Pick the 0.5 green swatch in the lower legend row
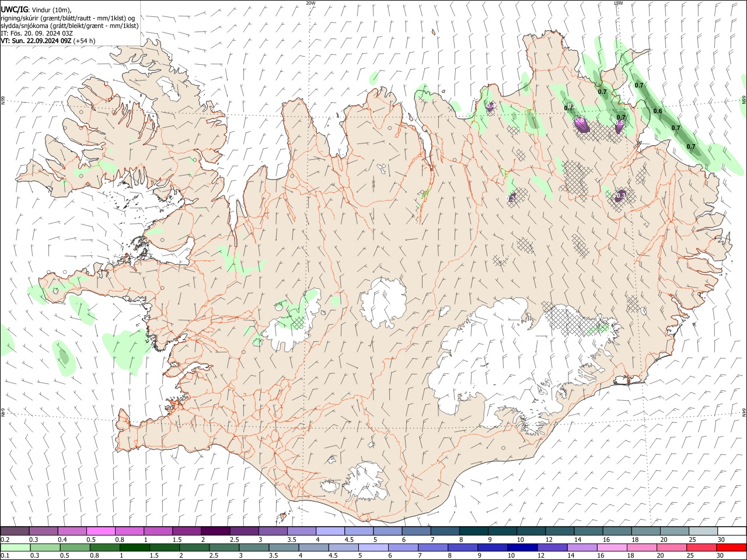Screen dimensions: 747x560 point(75,548)
